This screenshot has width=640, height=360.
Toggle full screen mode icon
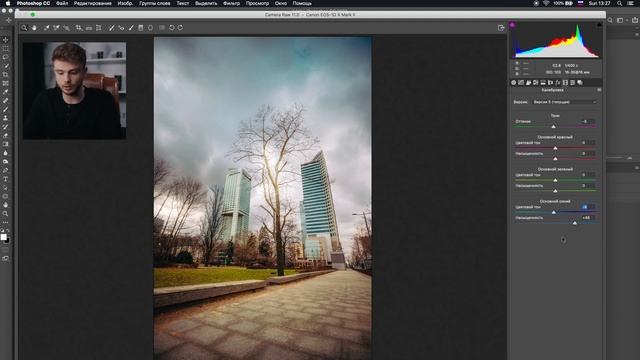pos(501,28)
